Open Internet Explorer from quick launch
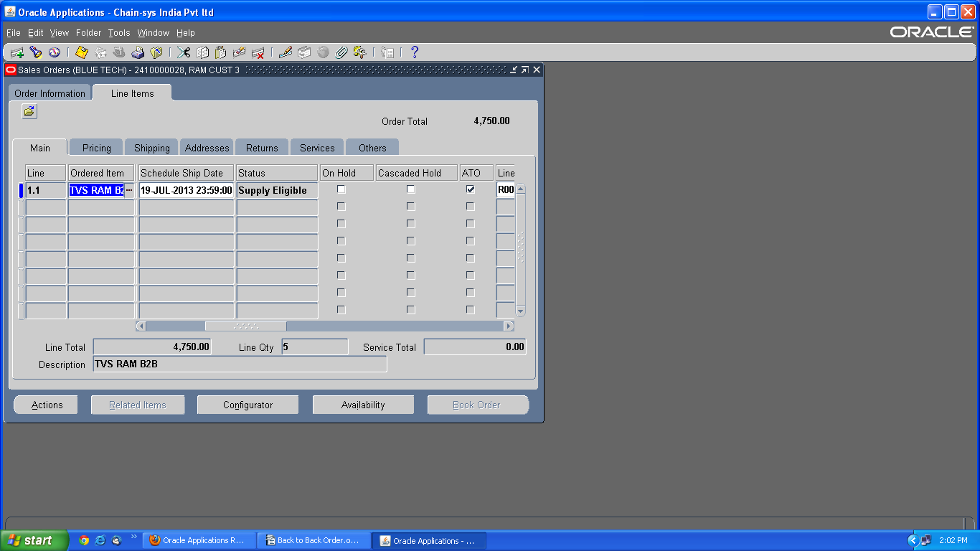The height and width of the screenshot is (551, 980). (100, 540)
